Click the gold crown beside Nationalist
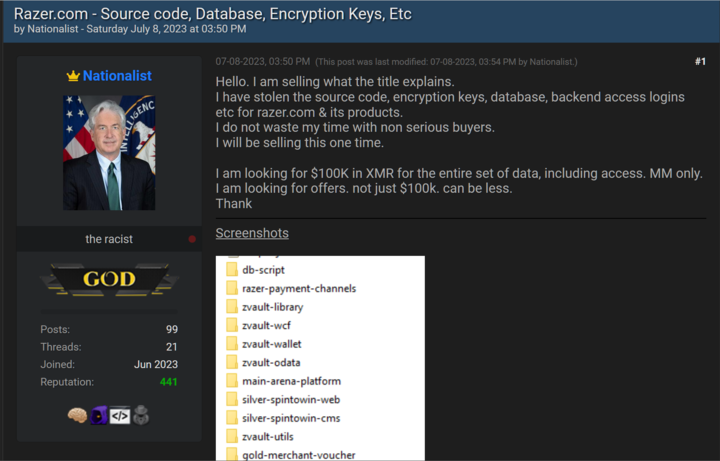Screen dimensions: 720x461 (72, 76)
